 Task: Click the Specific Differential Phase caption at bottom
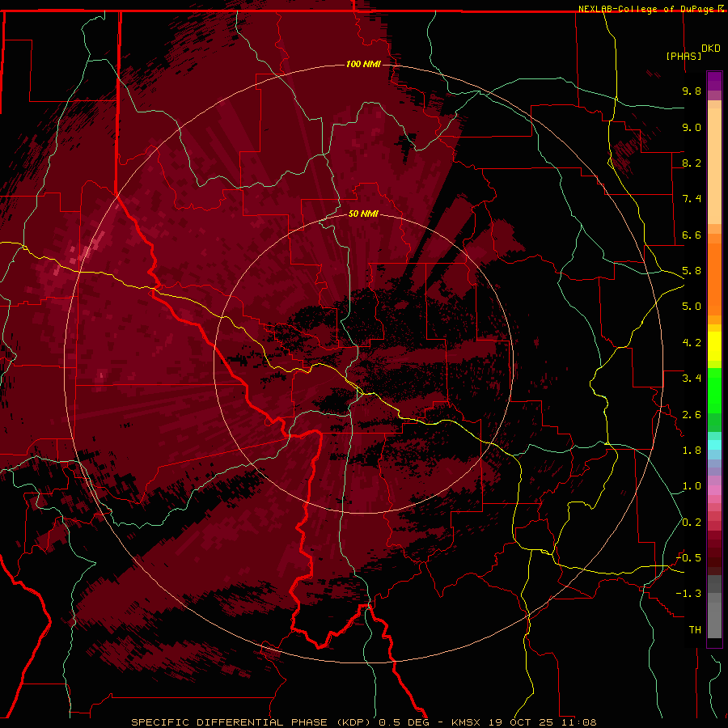click(x=364, y=722)
